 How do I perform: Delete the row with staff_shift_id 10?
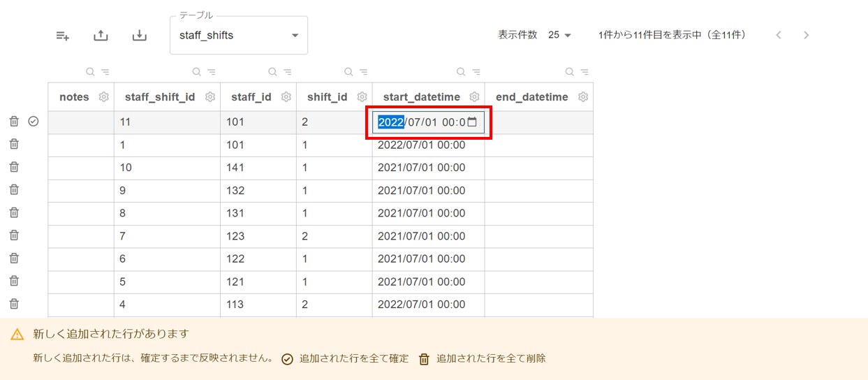pos(14,167)
